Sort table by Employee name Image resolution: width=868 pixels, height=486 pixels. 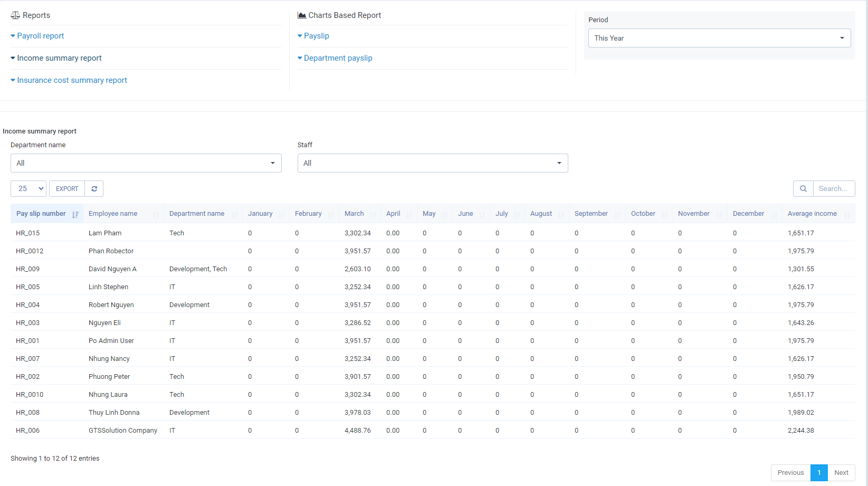coord(123,214)
